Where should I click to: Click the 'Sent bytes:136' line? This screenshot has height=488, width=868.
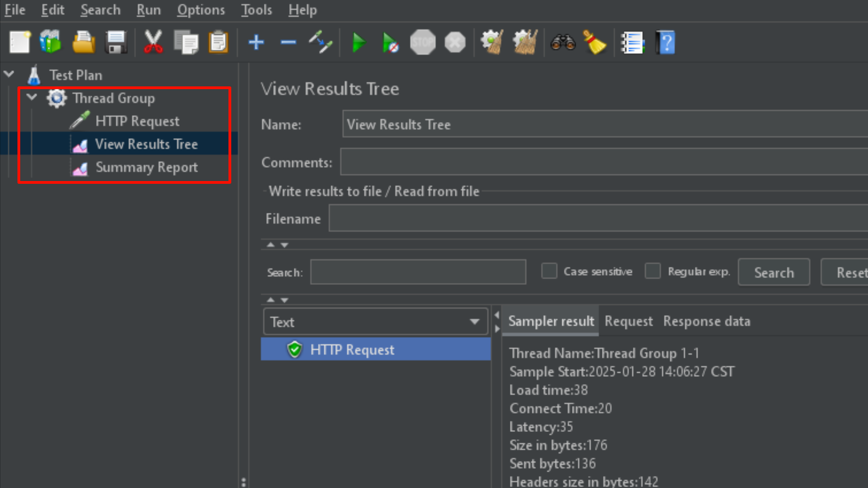tap(552, 463)
